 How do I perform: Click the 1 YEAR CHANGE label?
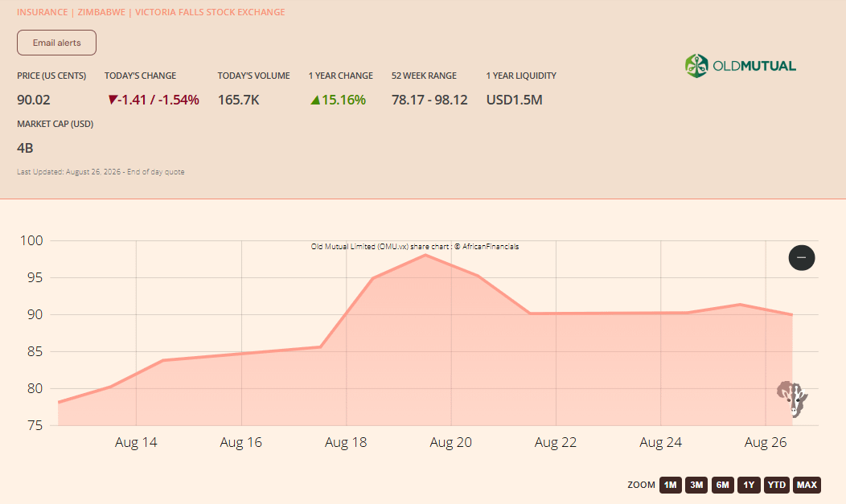point(340,76)
